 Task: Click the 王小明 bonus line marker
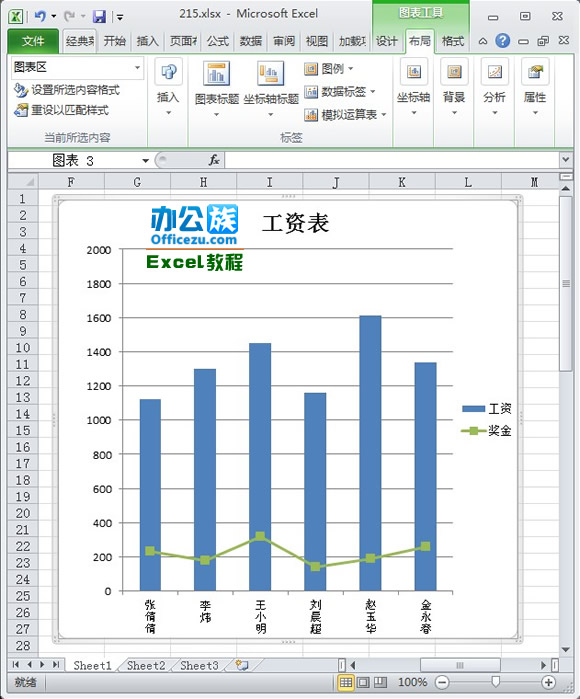click(260, 536)
